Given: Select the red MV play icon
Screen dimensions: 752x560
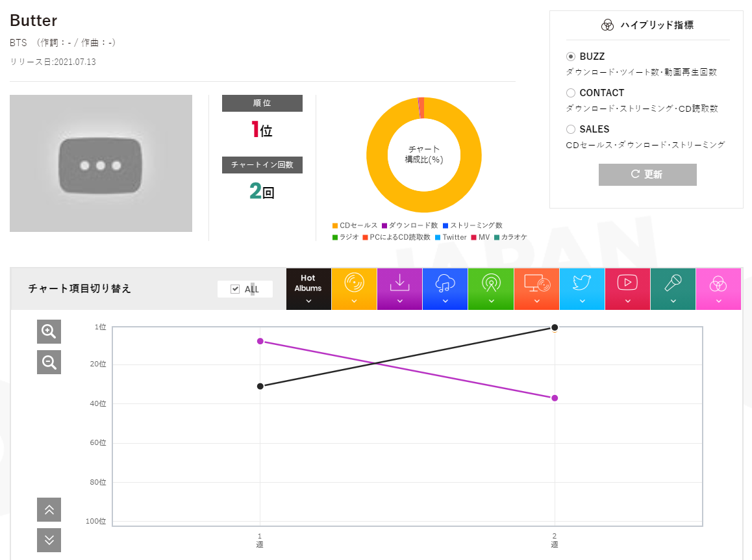Looking at the screenshot, I should pos(627,282).
